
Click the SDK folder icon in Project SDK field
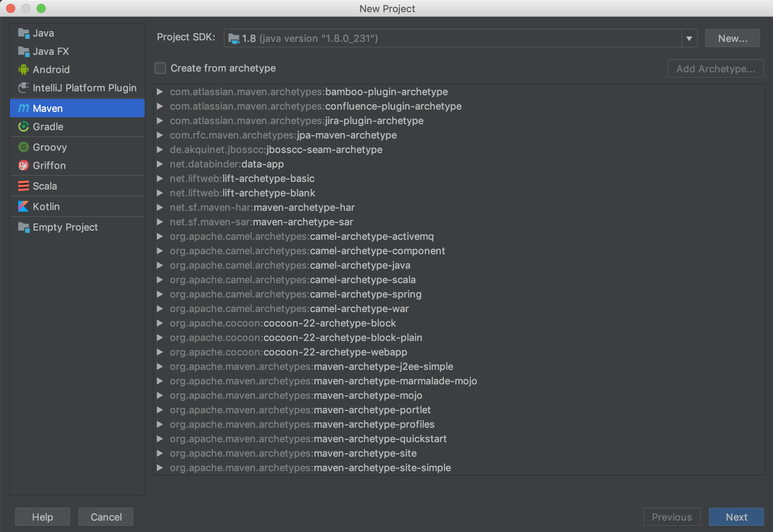tap(233, 39)
